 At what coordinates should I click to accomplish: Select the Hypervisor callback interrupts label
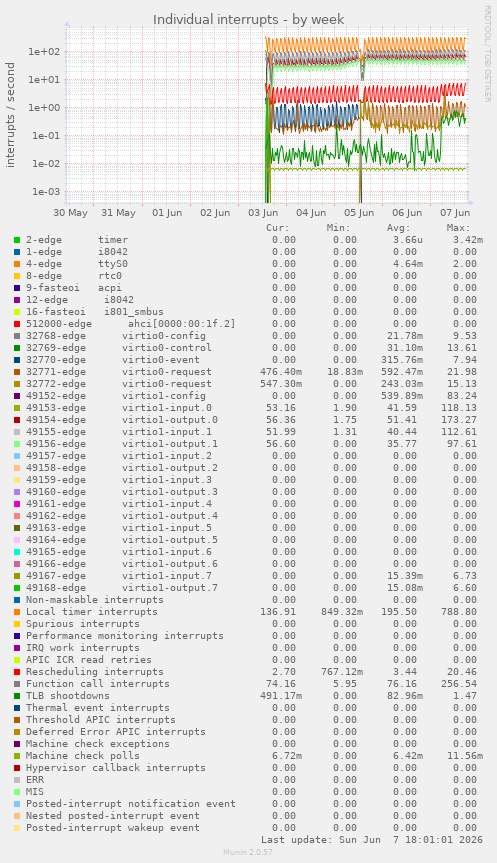coord(116,768)
